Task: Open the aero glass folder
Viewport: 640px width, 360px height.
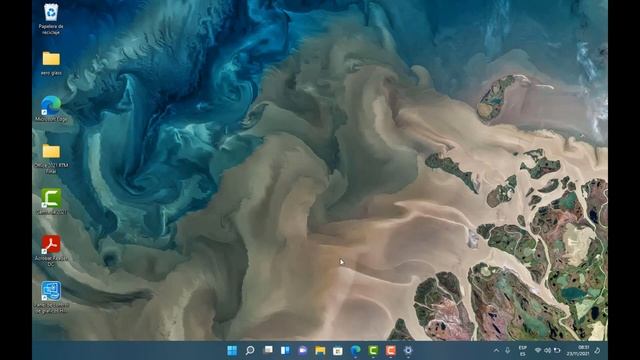Action: pyautogui.click(x=51, y=63)
